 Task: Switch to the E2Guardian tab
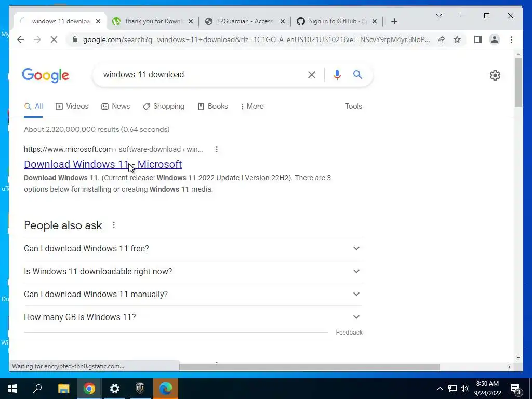point(244,21)
